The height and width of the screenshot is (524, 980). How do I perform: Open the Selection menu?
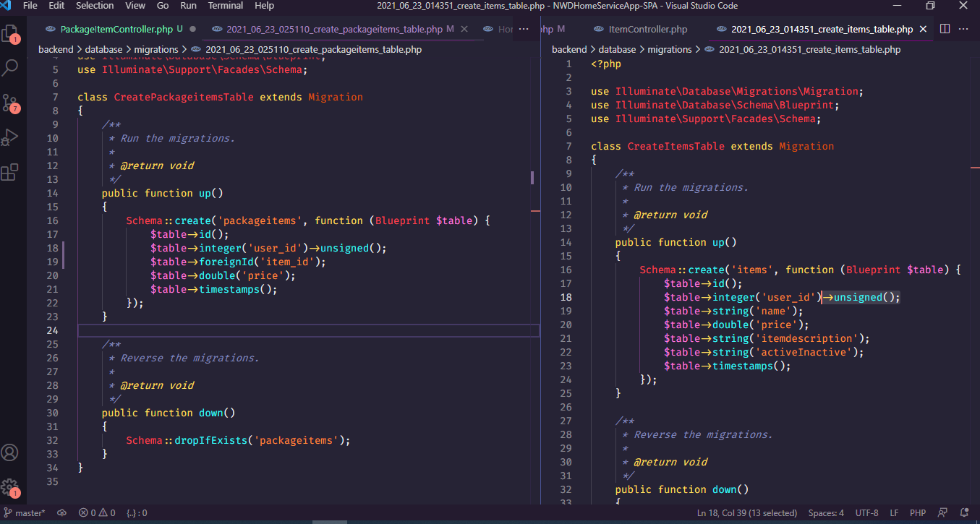[95, 6]
